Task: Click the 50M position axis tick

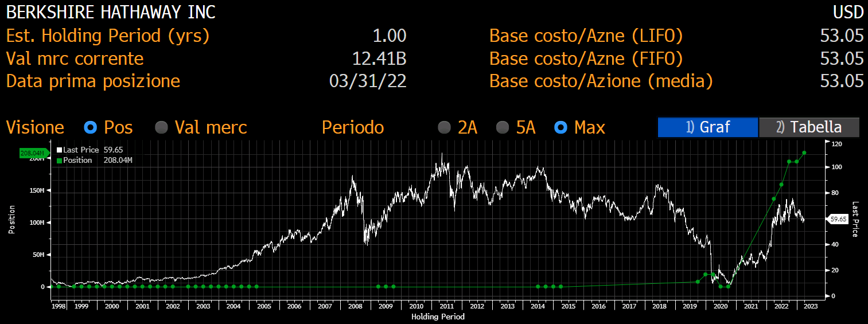Action: point(39,254)
